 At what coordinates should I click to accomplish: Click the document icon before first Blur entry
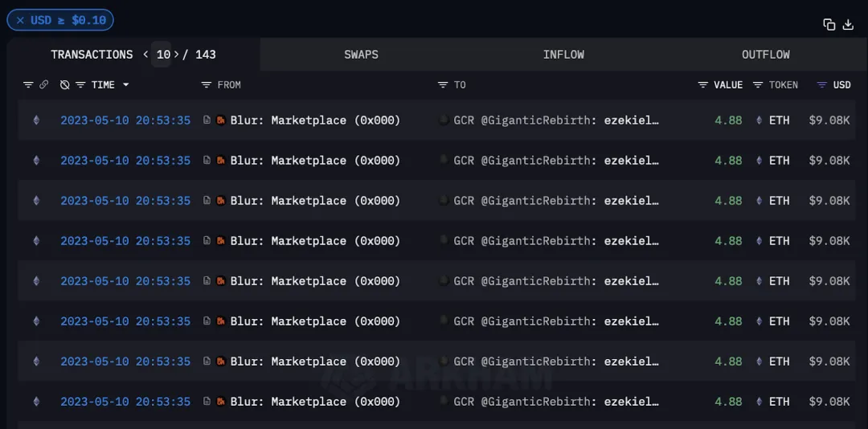coord(207,121)
